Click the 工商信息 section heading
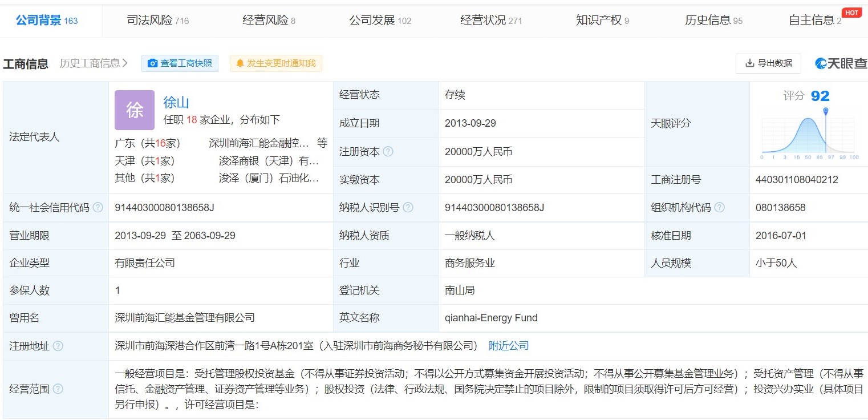The image size is (868, 420). coord(26,63)
